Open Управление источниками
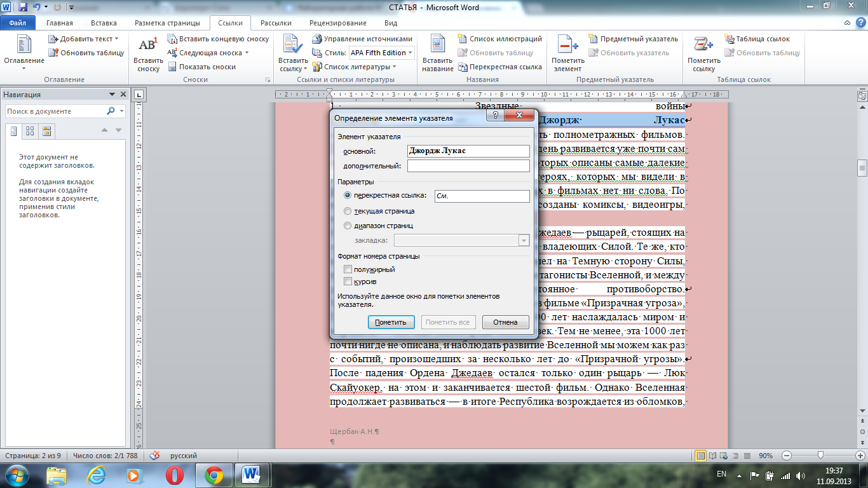Viewport: 868px width, 488px height. click(363, 39)
